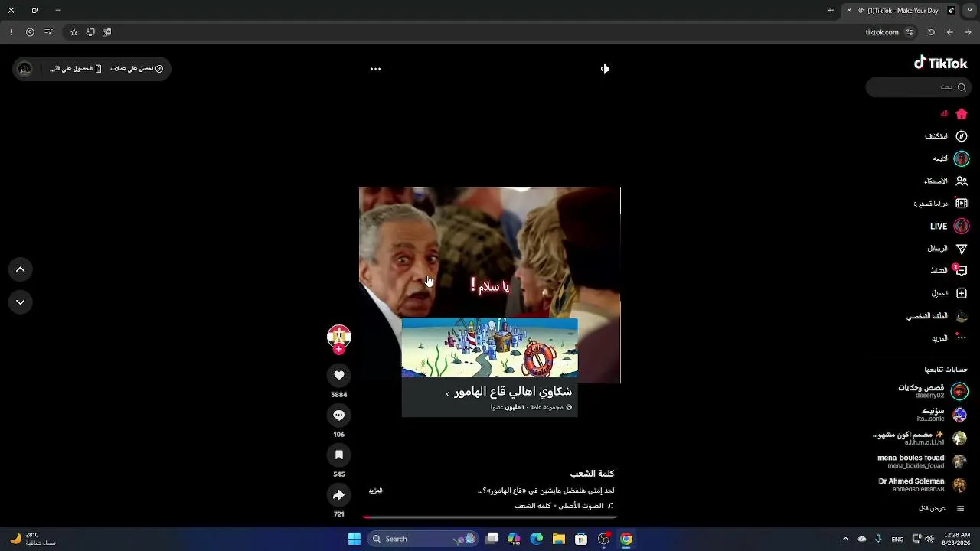Screen dimensions: 980x551
Task: Open the taskbar clock and date
Action: [958, 539]
